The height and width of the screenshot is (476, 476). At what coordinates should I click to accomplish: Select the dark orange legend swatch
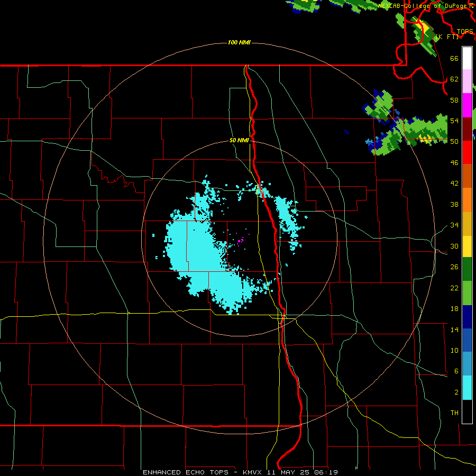(467, 176)
